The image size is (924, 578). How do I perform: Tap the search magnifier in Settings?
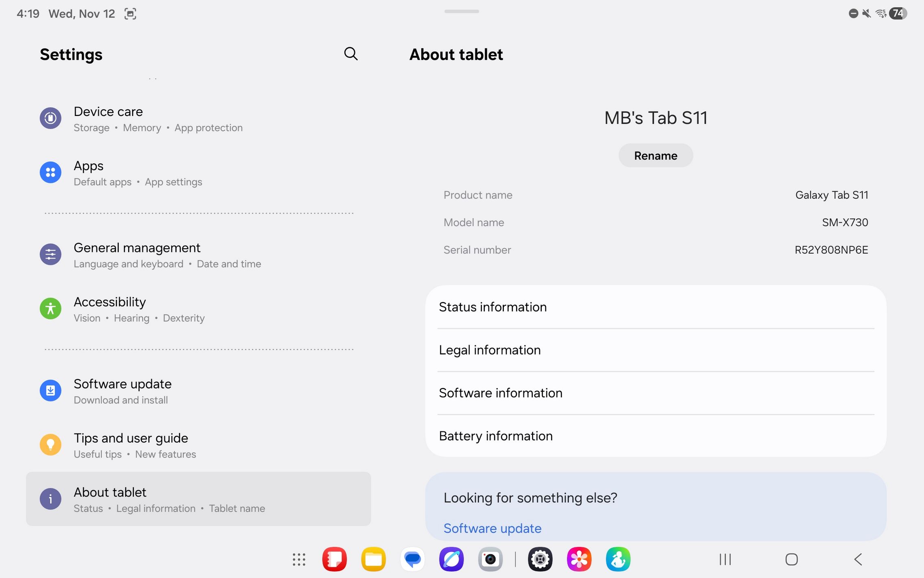click(x=351, y=54)
